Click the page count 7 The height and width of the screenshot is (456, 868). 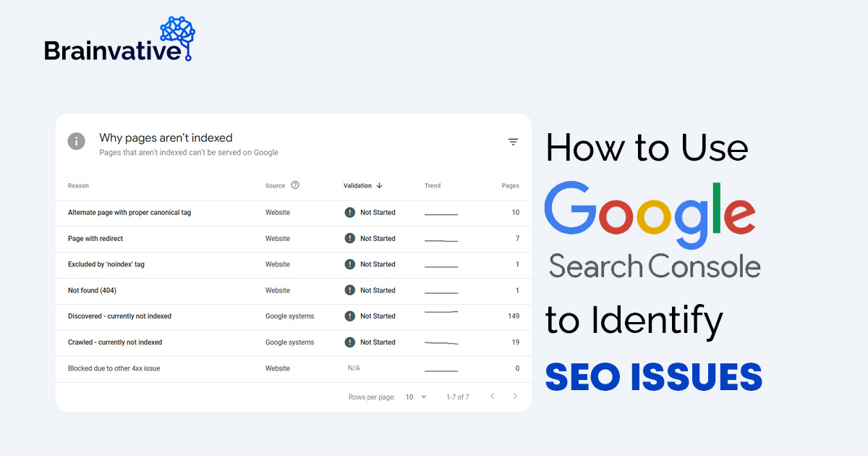[518, 239]
